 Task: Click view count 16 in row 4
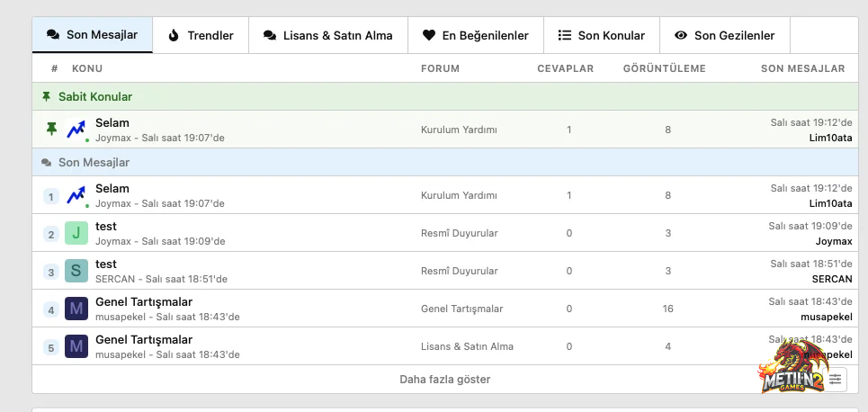click(667, 309)
